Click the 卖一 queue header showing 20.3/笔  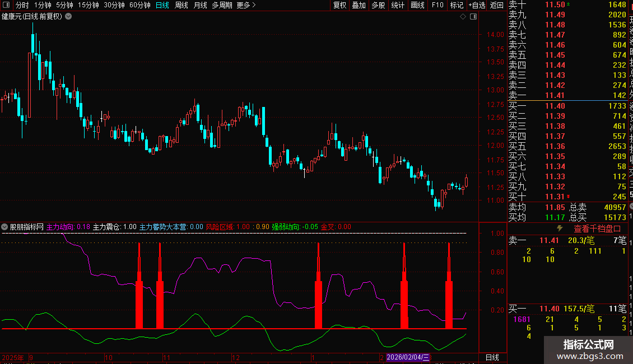coord(567,240)
